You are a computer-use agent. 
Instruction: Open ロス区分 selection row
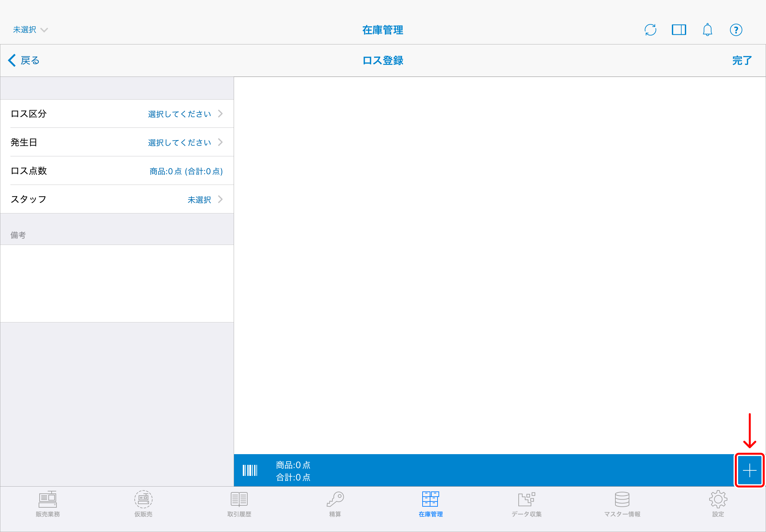click(117, 114)
